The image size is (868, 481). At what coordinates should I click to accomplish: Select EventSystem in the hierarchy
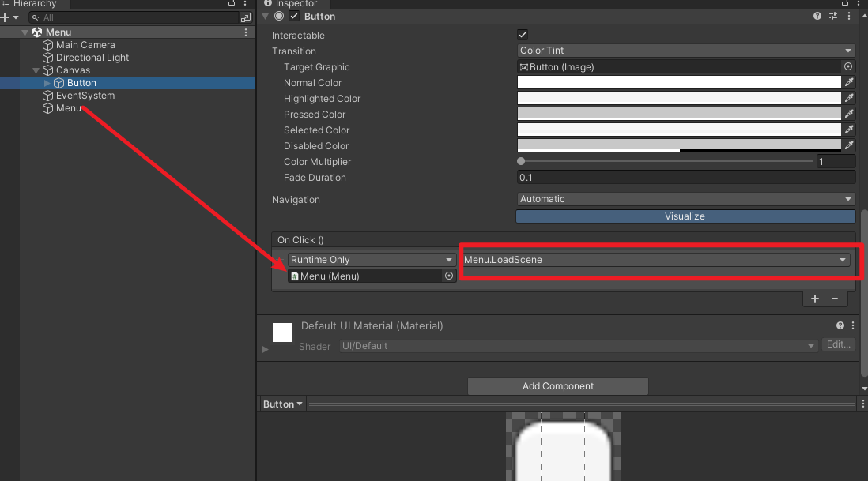tap(84, 96)
